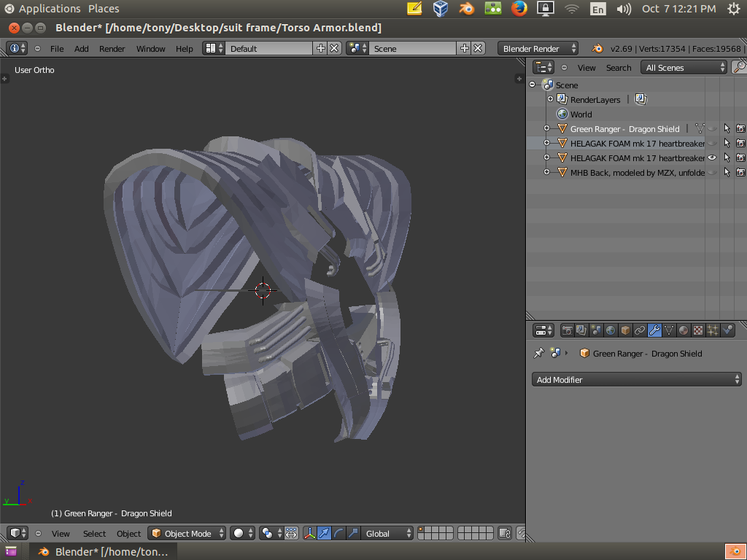The height and width of the screenshot is (560, 747).
Task: Open the Help menu
Action: pos(185,49)
